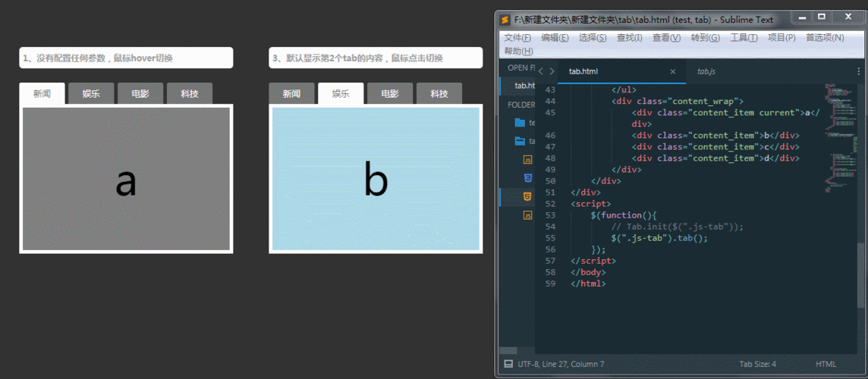Click line number 59 in the gutter
The width and height of the screenshot is (868, 379).
(x=549, y=283)
